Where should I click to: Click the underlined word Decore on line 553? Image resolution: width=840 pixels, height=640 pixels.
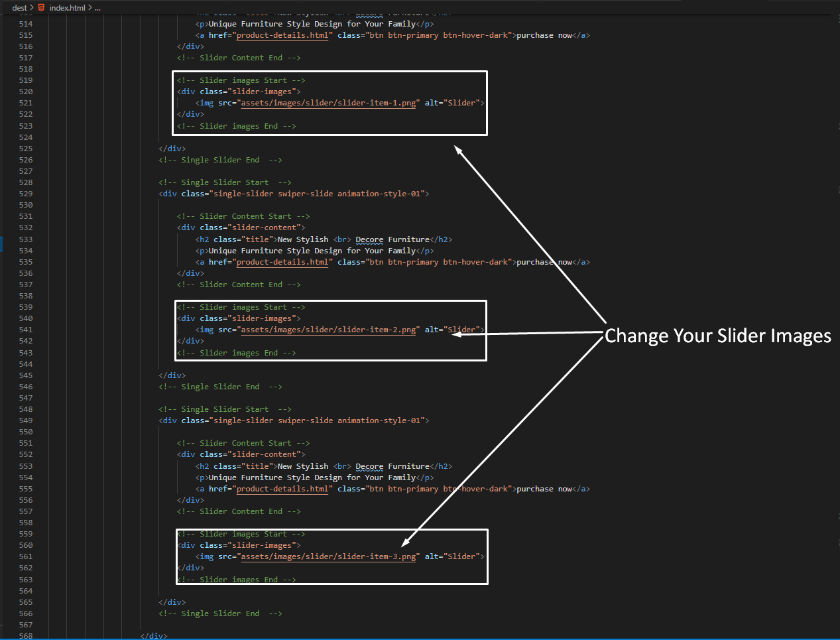[369, 466]
